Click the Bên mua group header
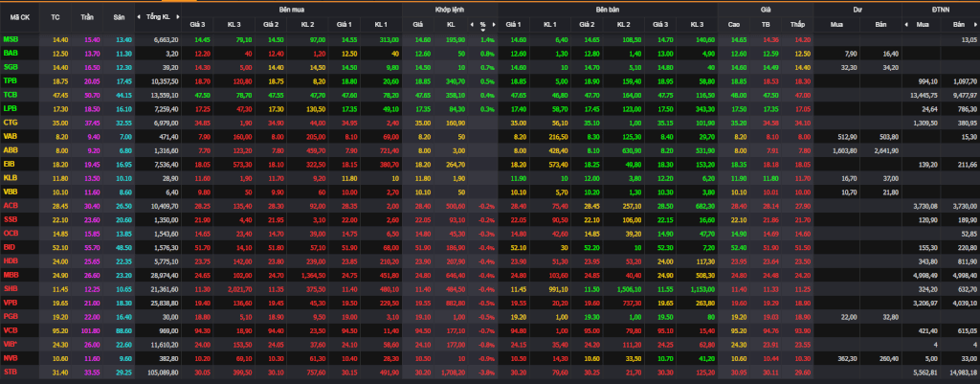The width and height of the screenshot is (980, 384). click(292, 10)
